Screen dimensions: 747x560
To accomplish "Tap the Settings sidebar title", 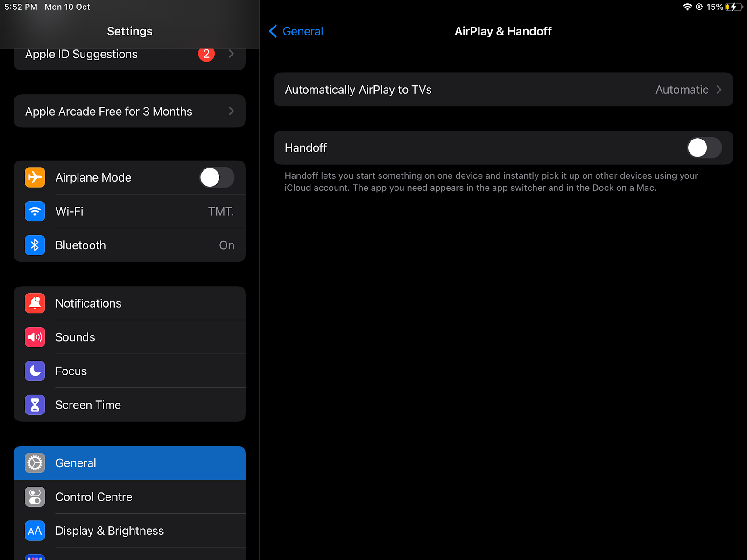I will (130, 31).
